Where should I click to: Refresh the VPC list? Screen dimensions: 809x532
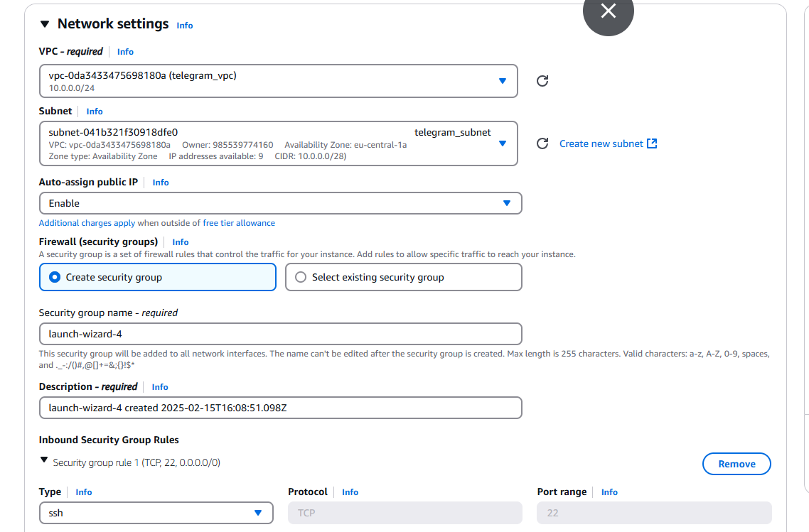[542, 81]
